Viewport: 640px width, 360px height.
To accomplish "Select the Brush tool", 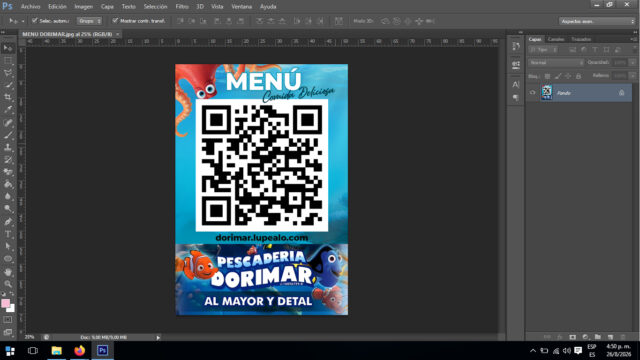I will (x=8, y=135).
